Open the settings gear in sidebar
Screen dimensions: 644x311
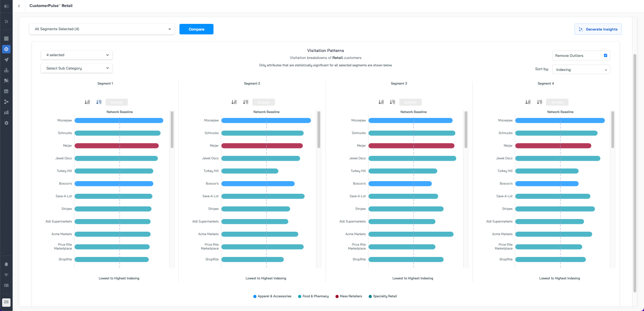(x=6, y=123)
